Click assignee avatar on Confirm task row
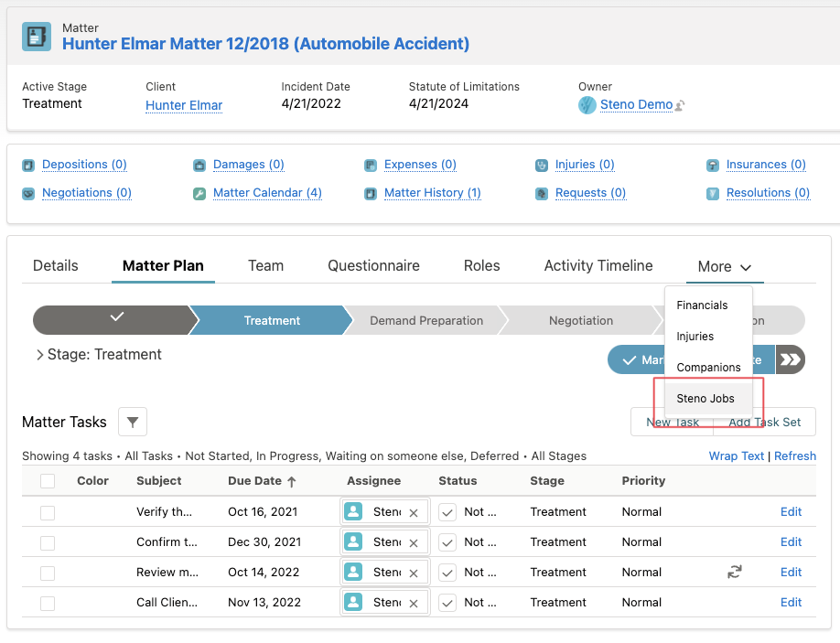This screenshot has width=840, height=643. pos(353,541)
